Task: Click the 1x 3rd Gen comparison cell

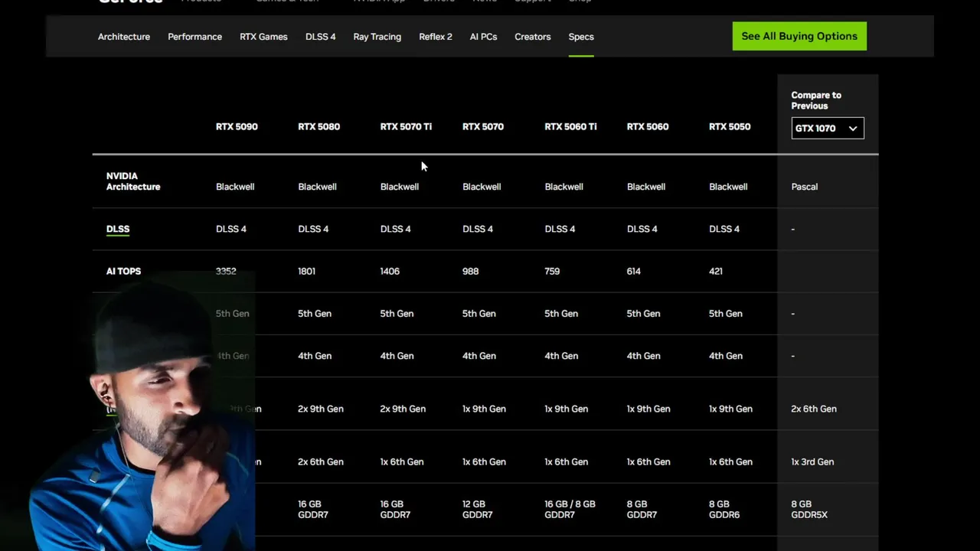Action: (812, 461)
